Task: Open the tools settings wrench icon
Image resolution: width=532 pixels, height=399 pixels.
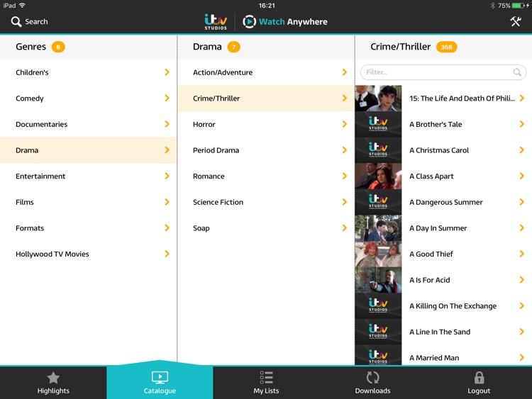Action: (x=516, y=21)
